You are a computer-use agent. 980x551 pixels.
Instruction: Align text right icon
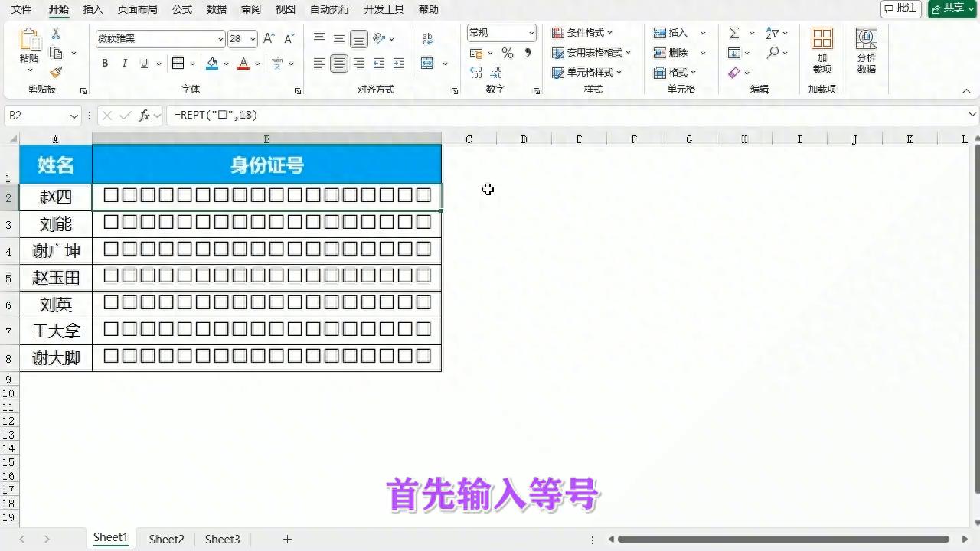click(359, 64)
